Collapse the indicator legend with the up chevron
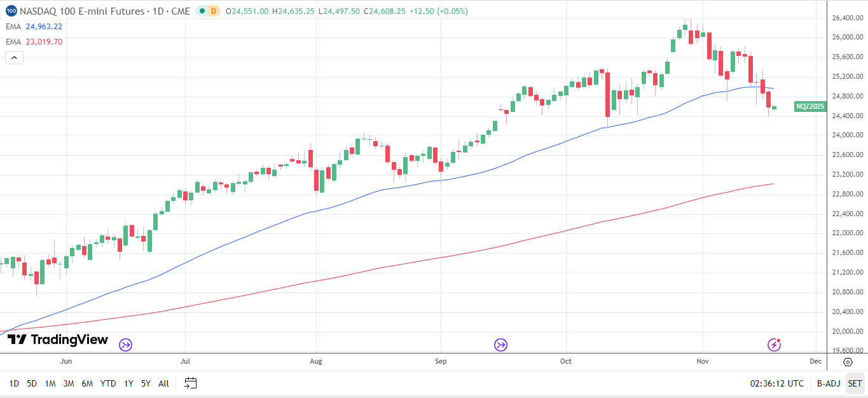This screenshot has width=868, height=398. (13, 57)
